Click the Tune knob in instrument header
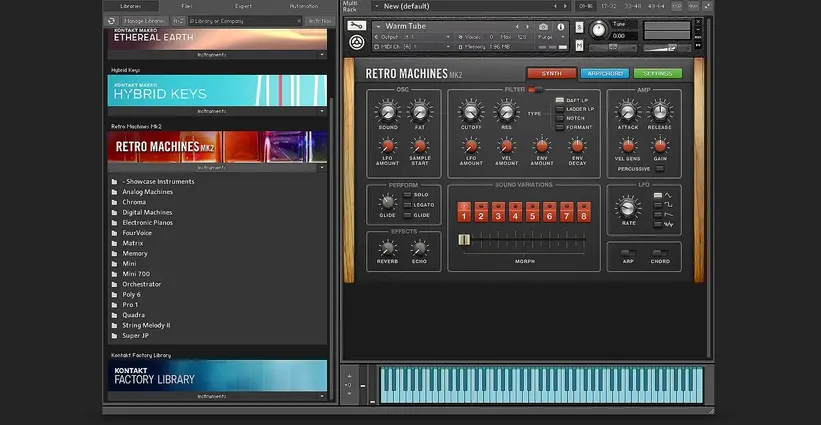 tap(598, 30)
